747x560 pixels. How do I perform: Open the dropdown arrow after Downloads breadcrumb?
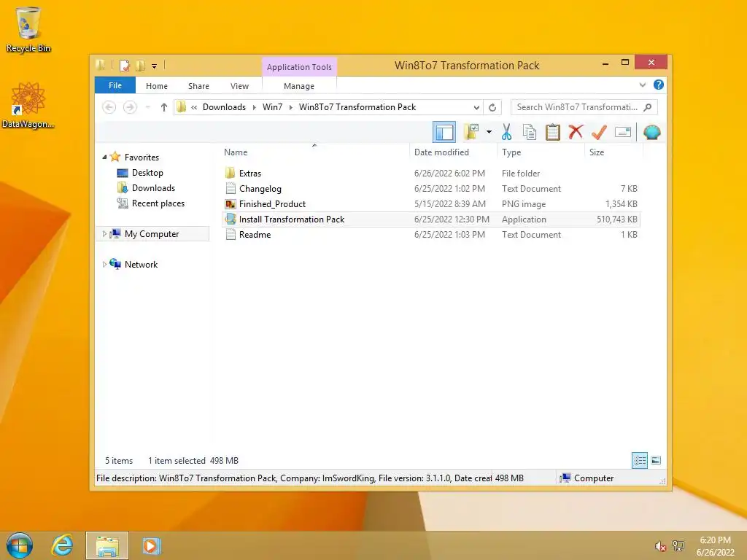tap(255, 107)
